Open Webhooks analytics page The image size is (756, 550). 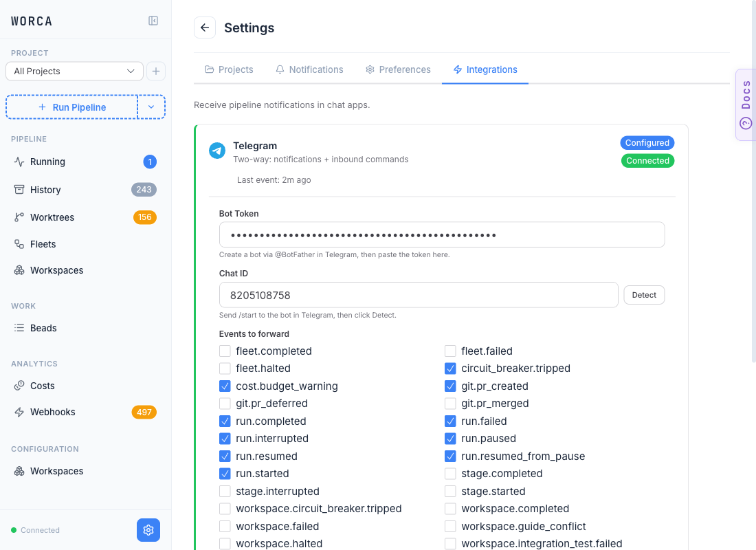[85, 412]
